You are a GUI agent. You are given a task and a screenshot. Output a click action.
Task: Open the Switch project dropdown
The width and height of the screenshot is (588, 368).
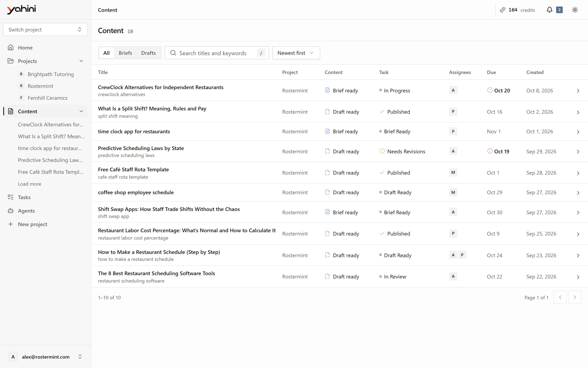click(x=46, y=29)
